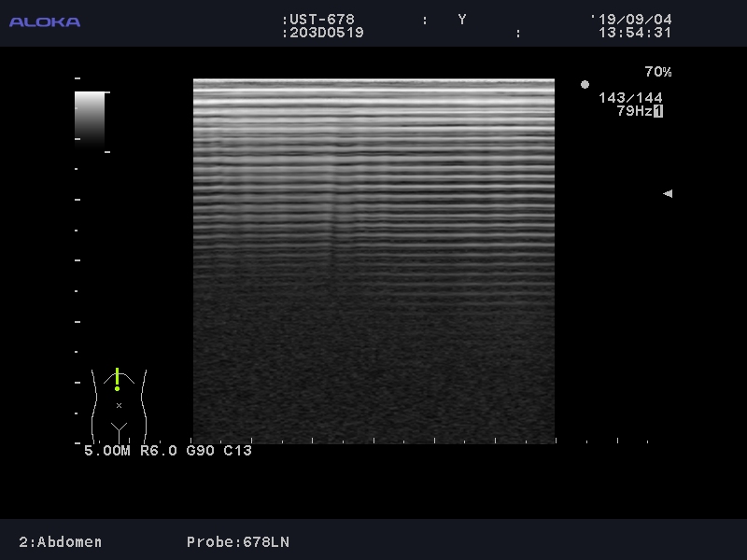Click the ALOKA logo
This screenshot has height=560, width=747.
click(x=45, y=21)
